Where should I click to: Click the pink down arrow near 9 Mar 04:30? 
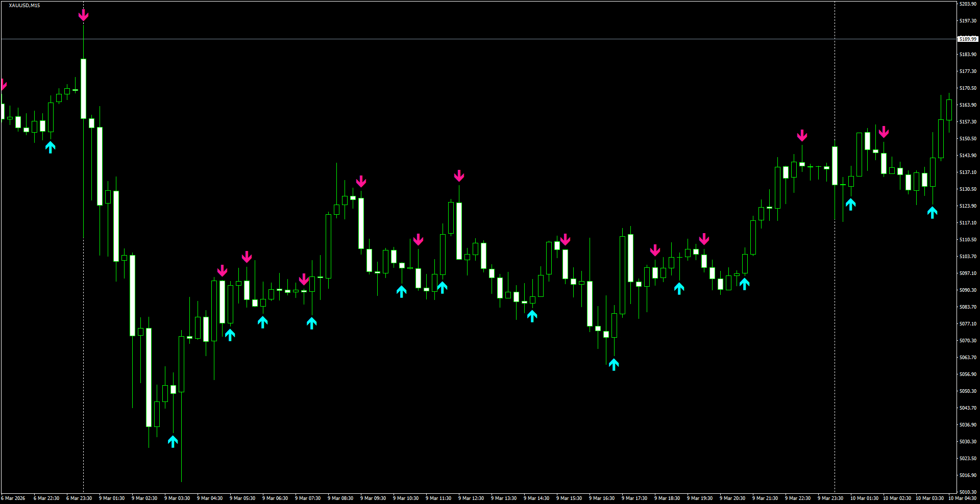(223, 271)
